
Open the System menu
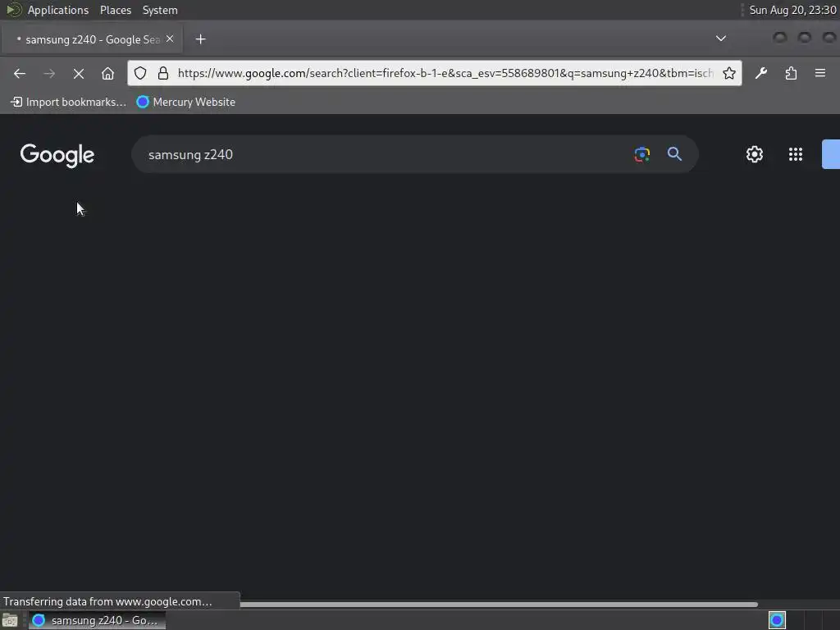[160, 10]
